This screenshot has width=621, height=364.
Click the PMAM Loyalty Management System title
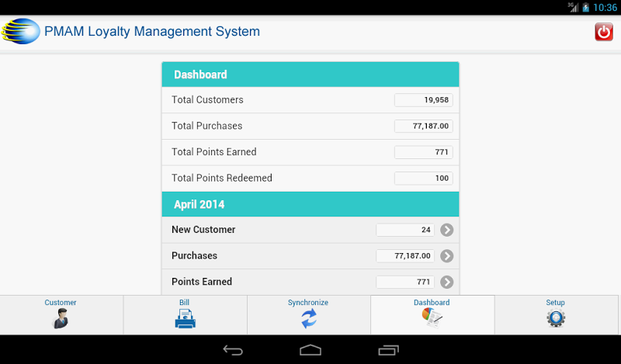point(152,31)
